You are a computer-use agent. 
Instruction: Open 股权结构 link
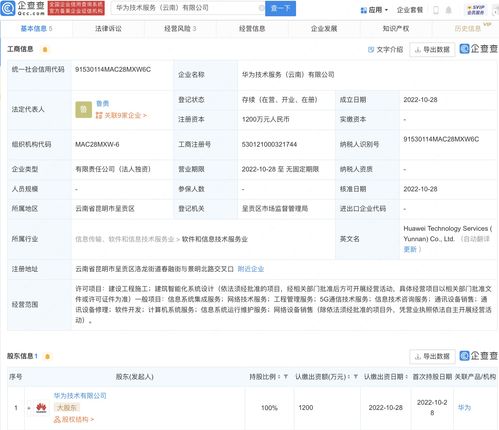74,419
